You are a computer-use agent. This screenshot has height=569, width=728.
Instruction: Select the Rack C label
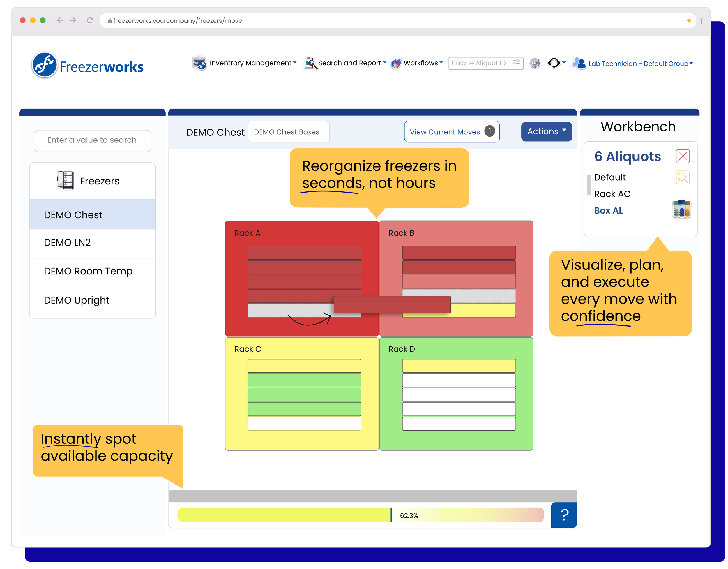(248, 349)
